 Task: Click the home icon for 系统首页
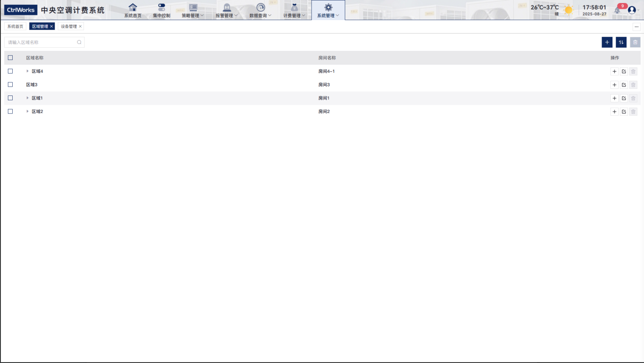tap(133, 7)
